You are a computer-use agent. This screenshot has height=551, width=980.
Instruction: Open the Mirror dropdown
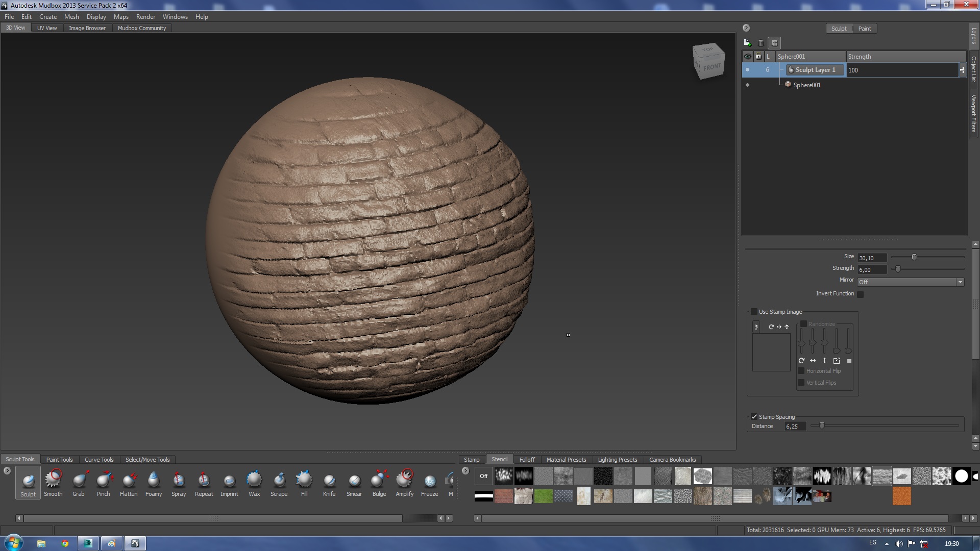point(910,282)
